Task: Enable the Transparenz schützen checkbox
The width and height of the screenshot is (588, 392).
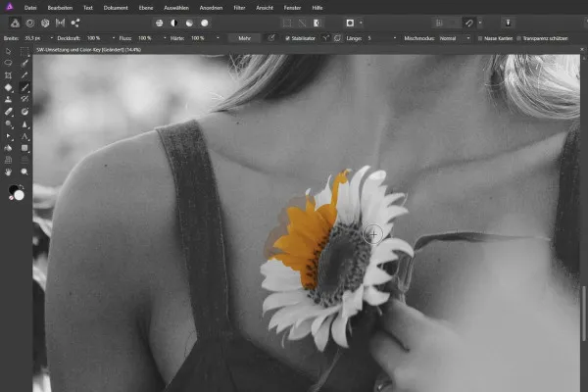Action: pos(519,38)
